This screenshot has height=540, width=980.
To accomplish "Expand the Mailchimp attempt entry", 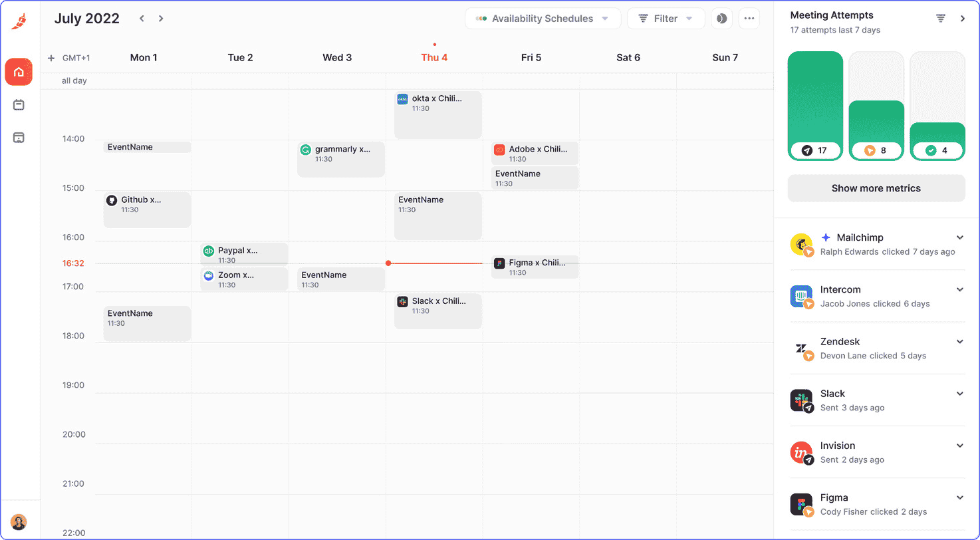I will click(x=959, y=237).
